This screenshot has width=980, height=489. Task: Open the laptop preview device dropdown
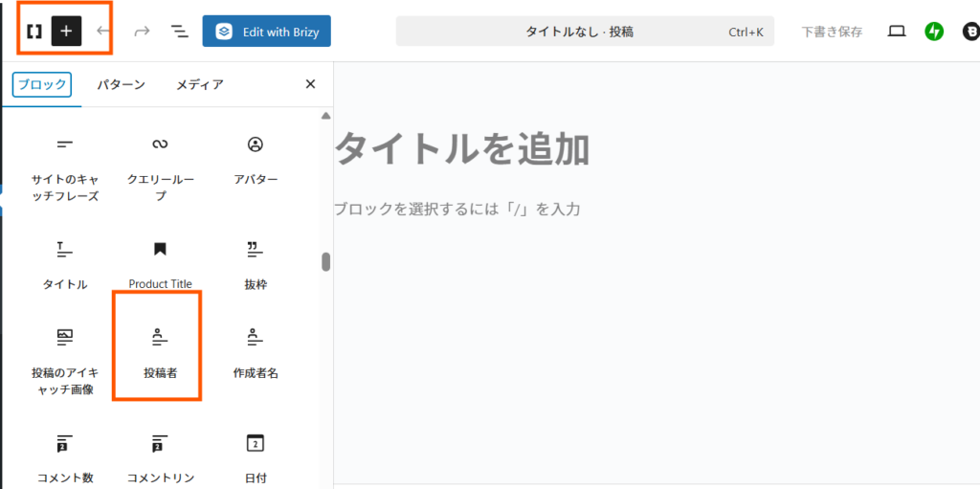point(897,32)
